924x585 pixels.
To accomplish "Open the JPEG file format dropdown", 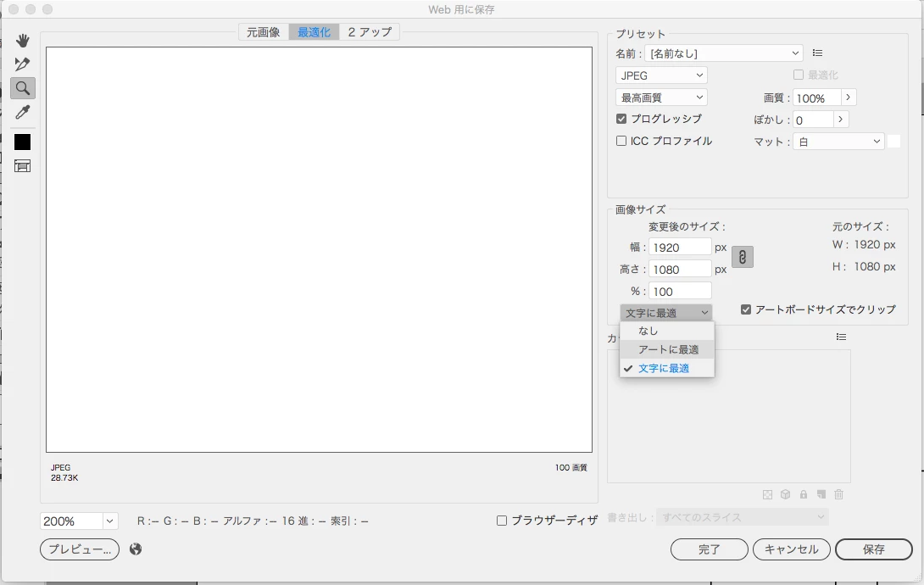I will tap(661, 75).
